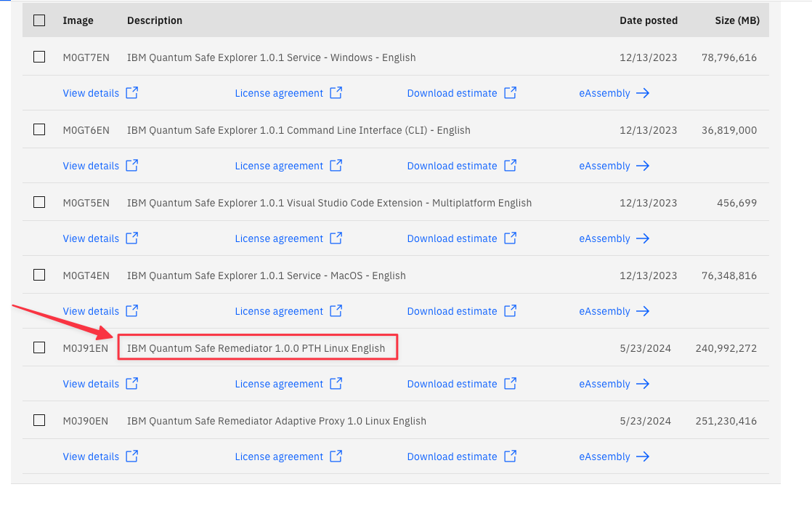The image size is (812, 519).
Task: Click the Size (MB) column header
Action: click(736, 20)
